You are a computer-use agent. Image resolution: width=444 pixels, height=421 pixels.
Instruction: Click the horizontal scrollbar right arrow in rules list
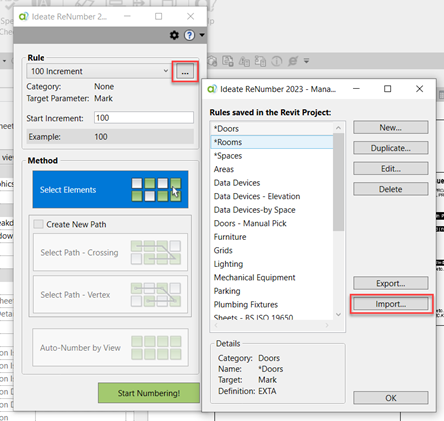(x=327, y=325)
